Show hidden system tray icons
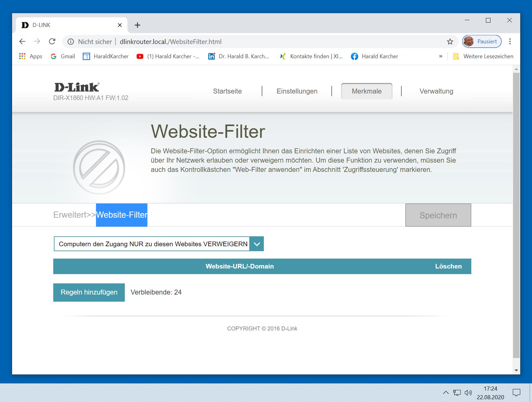The image size is (532, 402). (x=446, y=393)
